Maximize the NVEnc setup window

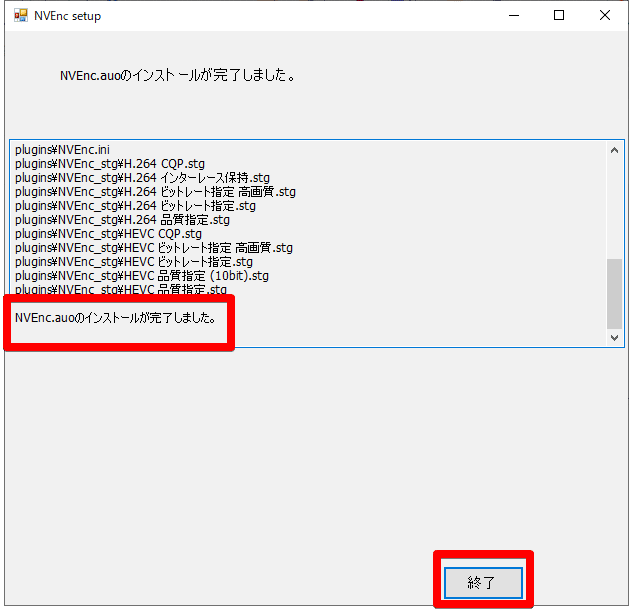pos(559,16)
